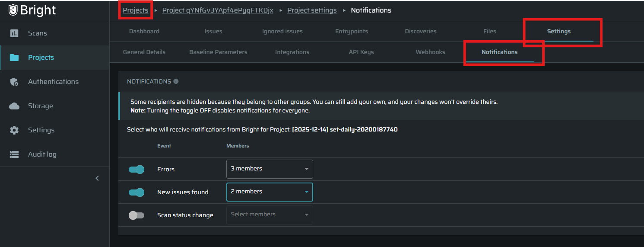Image resolution: width=644 pixels, height=247 pixels.
Task: Turn off the New issues found toggle
Action: [x=136, y=192]
